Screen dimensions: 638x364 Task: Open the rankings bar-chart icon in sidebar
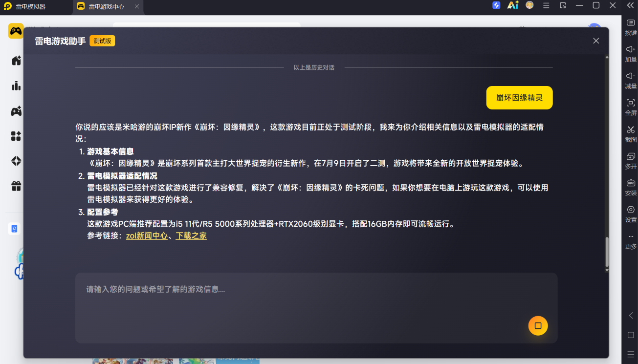[16, 86]
